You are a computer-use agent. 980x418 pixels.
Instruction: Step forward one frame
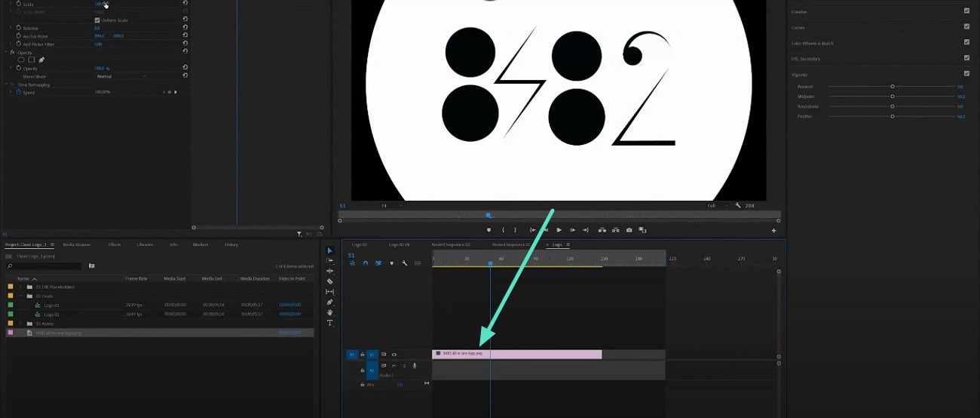(x=572, y=230)
